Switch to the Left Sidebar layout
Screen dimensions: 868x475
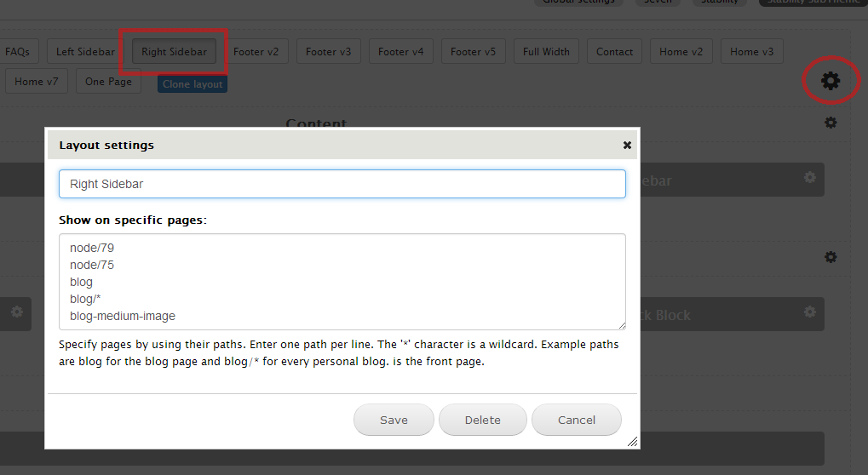85,52
